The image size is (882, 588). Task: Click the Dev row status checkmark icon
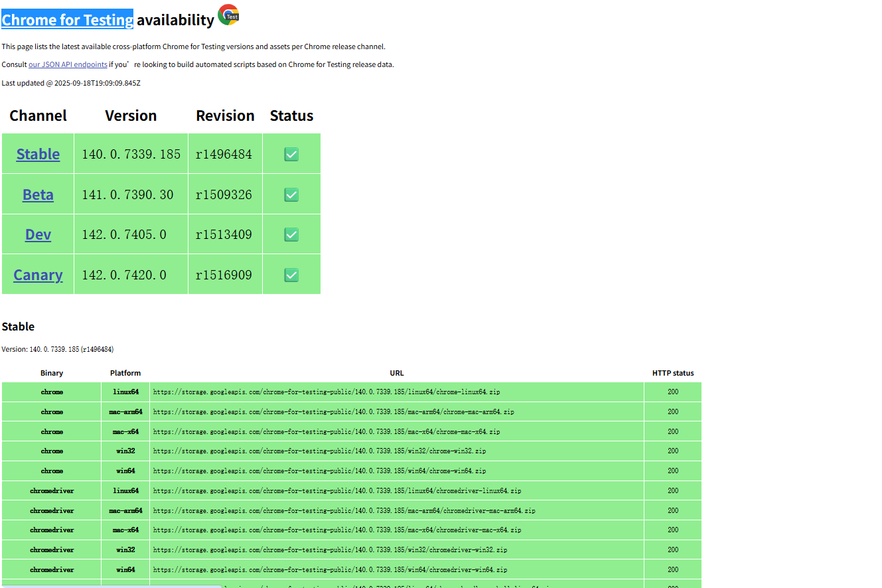pos(291,234)
